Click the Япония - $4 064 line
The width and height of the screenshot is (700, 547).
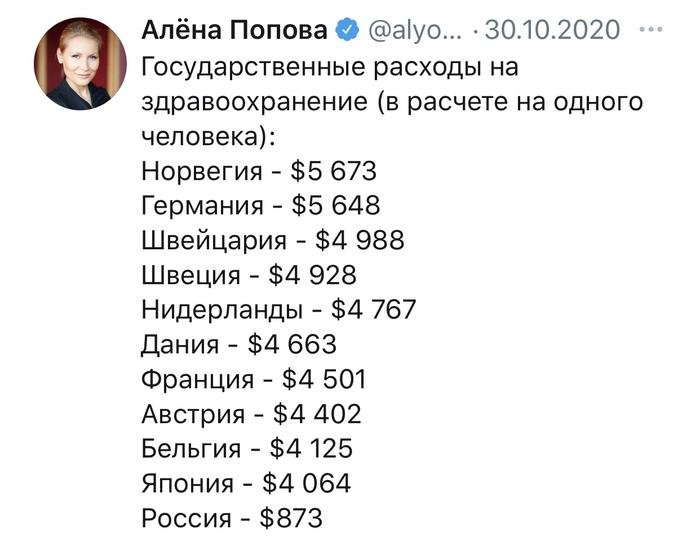click(247, 483)
